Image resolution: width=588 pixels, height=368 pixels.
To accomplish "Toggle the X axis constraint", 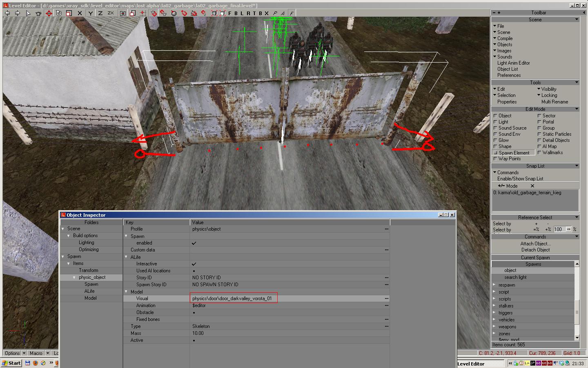I will tap(80, 13).
